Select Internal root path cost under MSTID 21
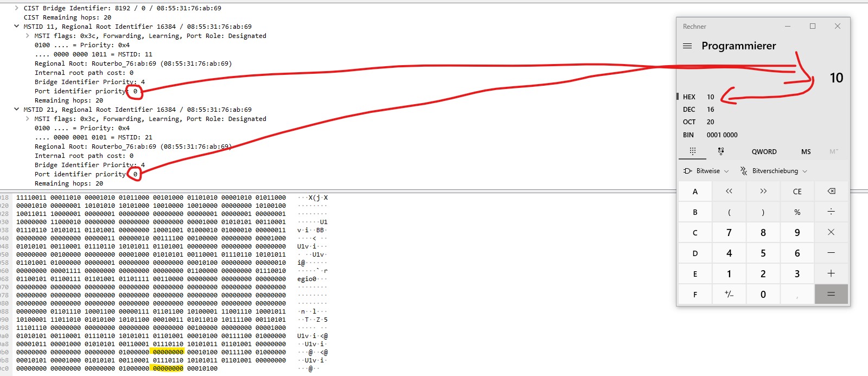 coord(84,156)
